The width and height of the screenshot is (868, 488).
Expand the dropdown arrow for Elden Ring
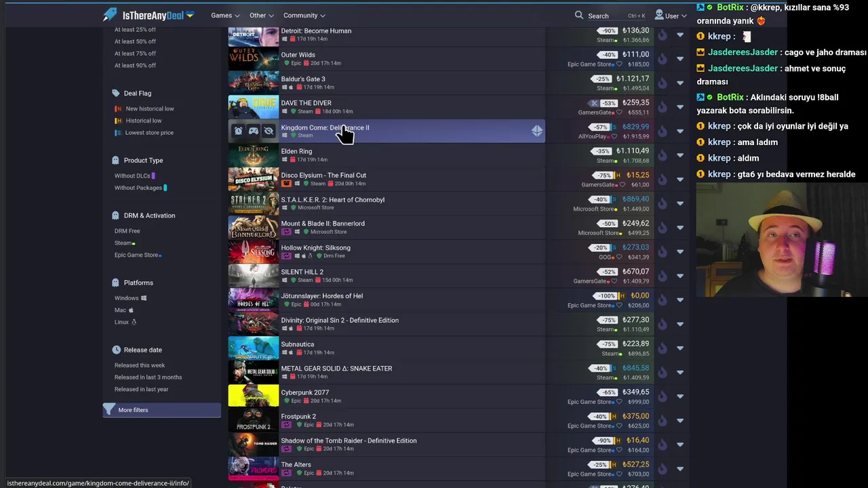coord(680,155)
